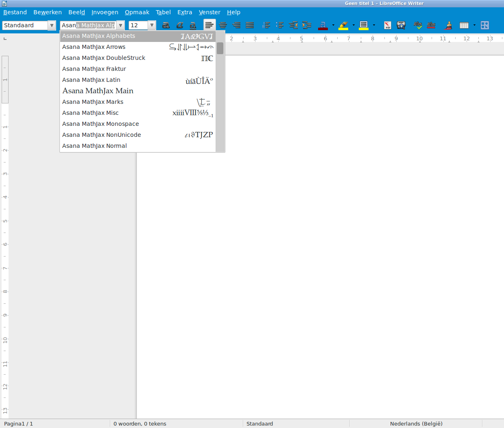Select Asana MathJax Fraktur font

(94, 69)
